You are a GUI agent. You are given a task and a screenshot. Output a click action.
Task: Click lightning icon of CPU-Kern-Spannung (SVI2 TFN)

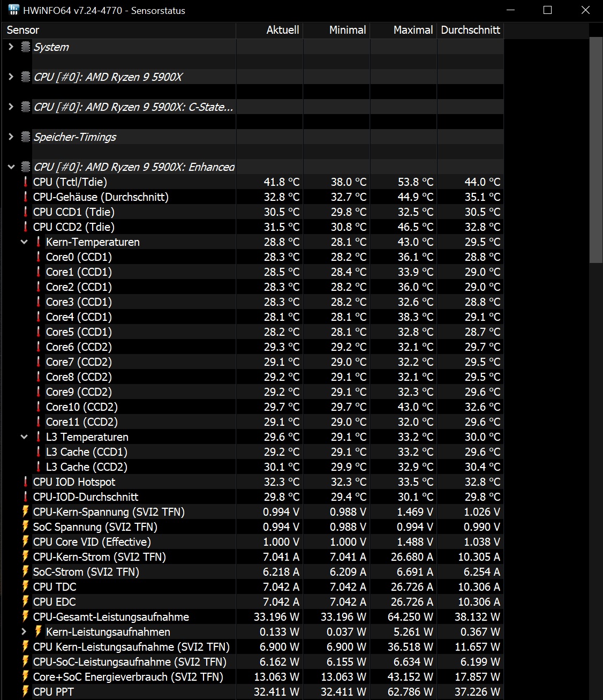25,511
